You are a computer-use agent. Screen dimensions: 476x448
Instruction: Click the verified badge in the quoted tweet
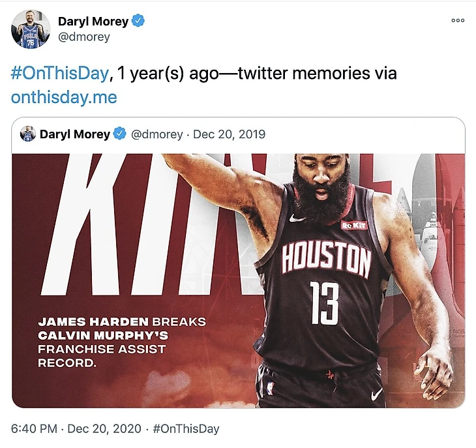coord(120,134)
